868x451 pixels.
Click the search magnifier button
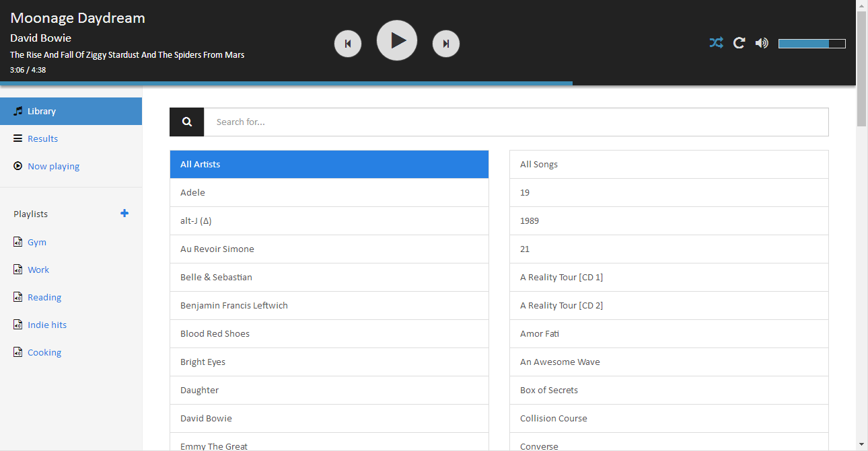click(x=187, y=122)
